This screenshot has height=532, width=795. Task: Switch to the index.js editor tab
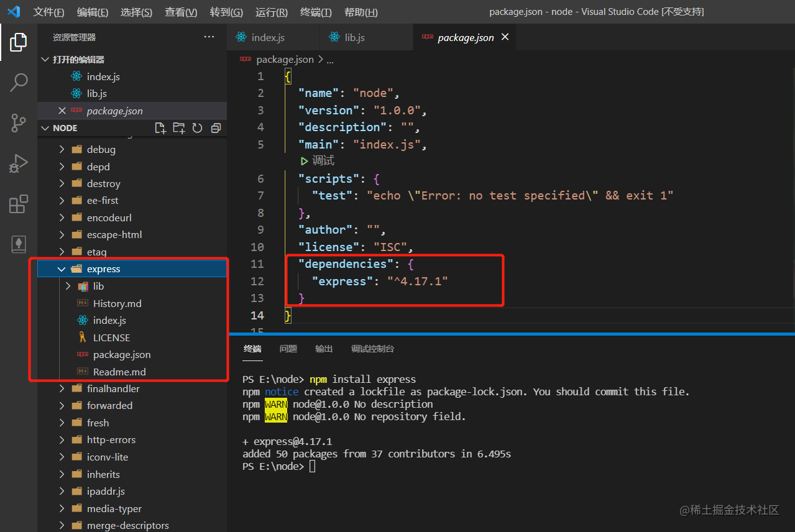(x=273, y=37)
